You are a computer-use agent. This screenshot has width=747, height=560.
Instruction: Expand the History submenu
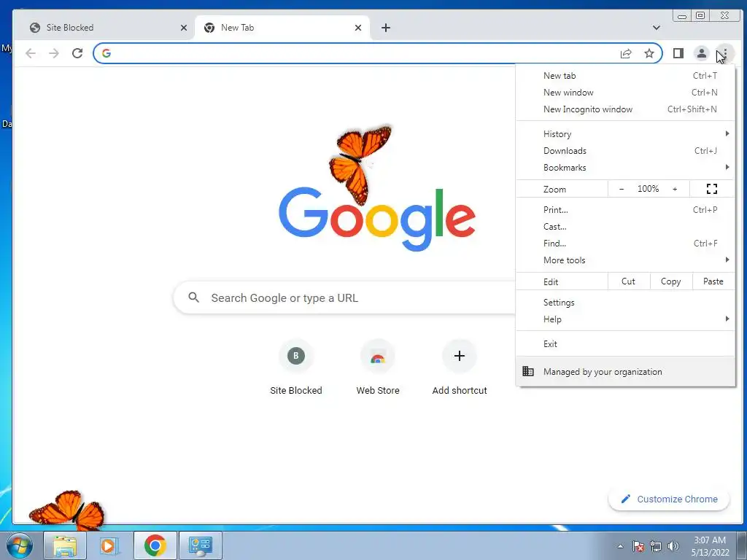pos(625,134)
